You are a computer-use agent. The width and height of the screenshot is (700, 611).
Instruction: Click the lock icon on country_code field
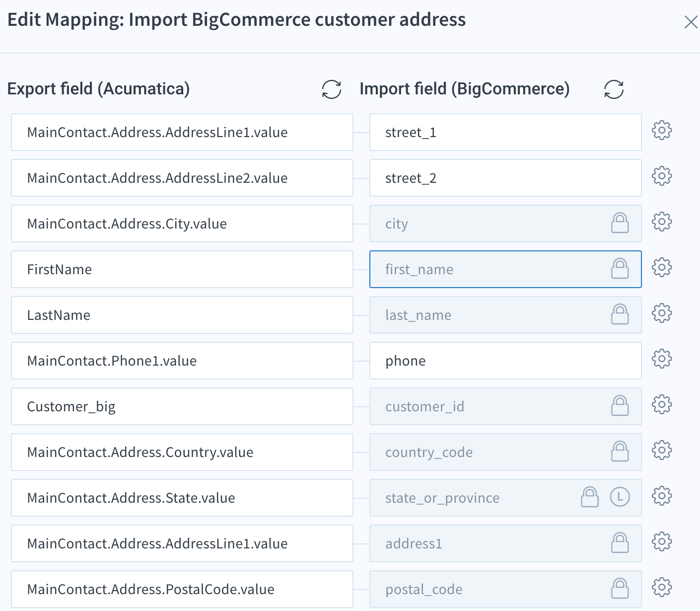tap(620, 452)
